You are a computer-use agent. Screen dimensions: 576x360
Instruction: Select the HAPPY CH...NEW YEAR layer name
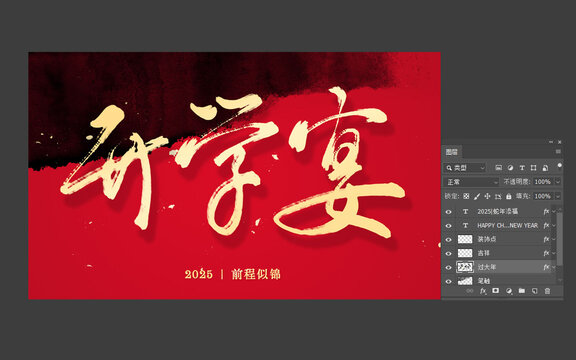[x=508, y=226]
